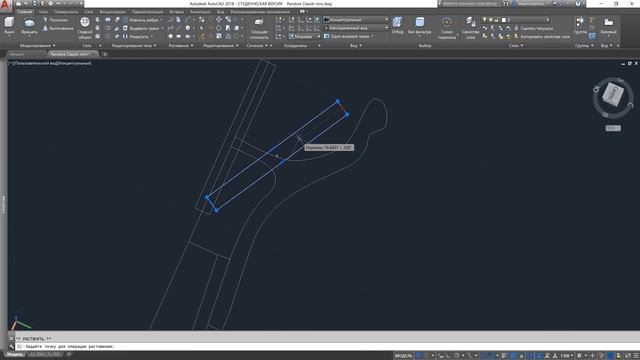Click the Разделить separate button
Viewport: 640px width, 360px height.
point(136,36)
